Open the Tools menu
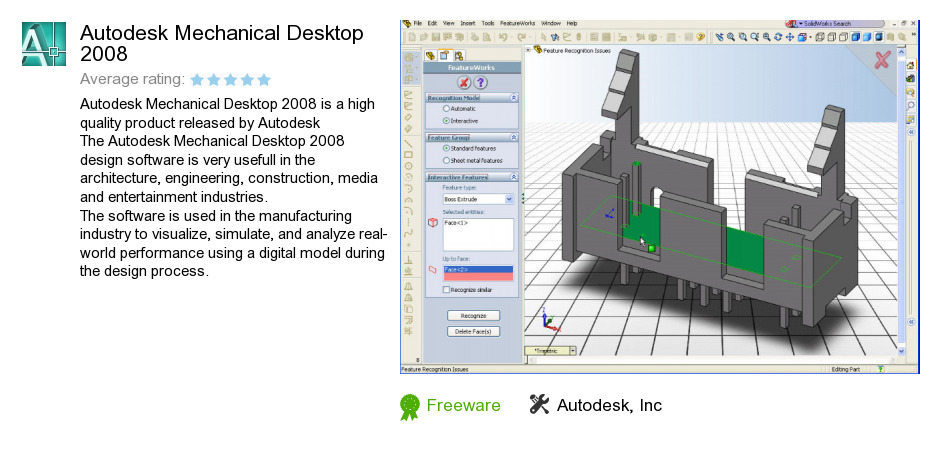940x451 pixels. point(488,23)
